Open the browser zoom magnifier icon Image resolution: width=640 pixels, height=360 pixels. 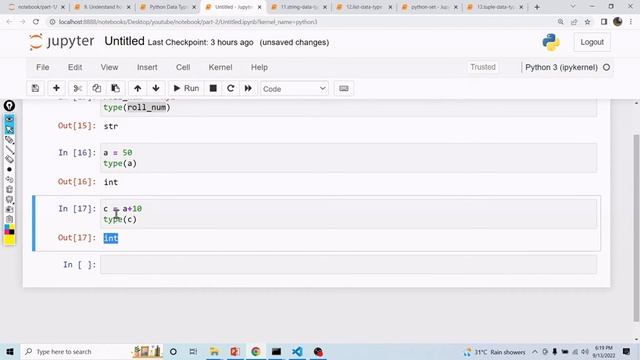click(561, 22)
